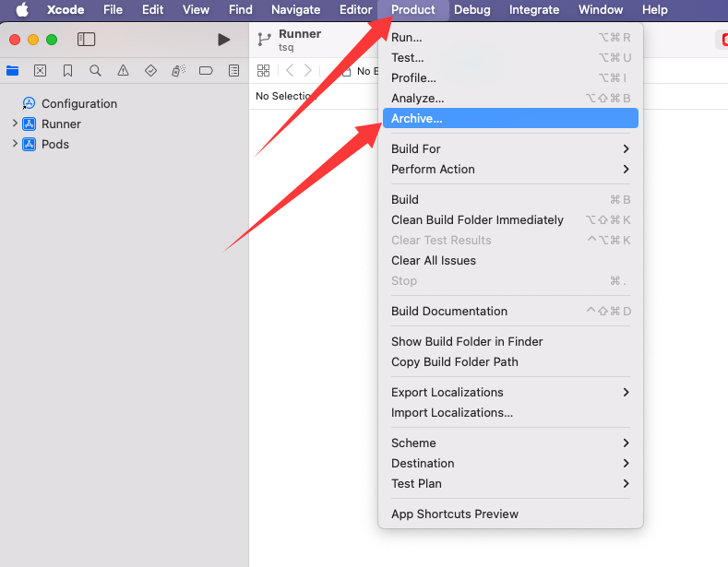Open the Destination submenu
This screenshot has width=728, height=567.
pos(509,463)
